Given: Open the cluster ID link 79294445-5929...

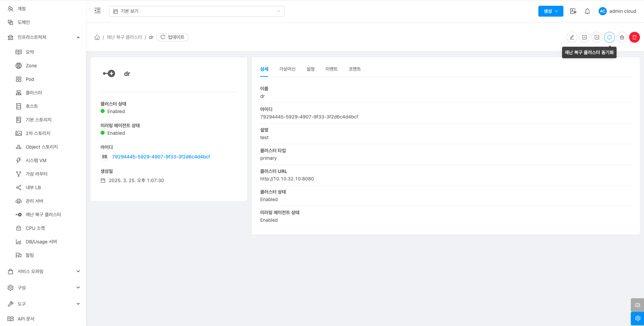Looking at the screenshot, I should pos(161,157).
